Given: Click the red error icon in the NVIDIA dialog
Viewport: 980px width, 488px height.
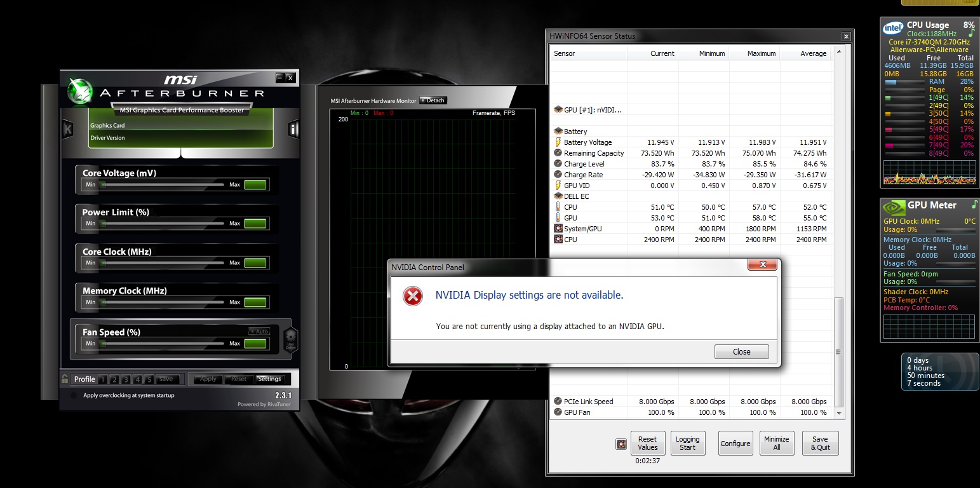Looking at the screenshot, I should [x=413, y=295].
